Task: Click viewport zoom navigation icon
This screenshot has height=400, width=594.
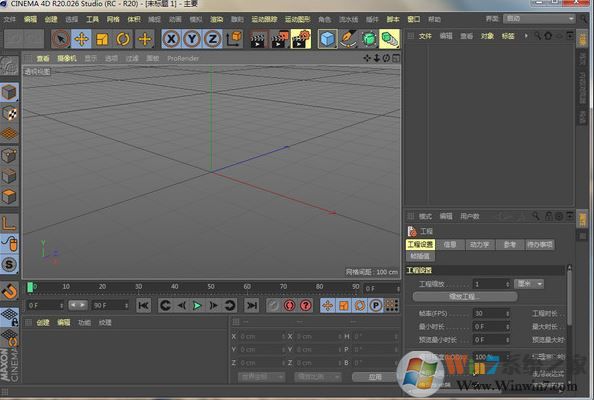Action: [x=377, y=58]
